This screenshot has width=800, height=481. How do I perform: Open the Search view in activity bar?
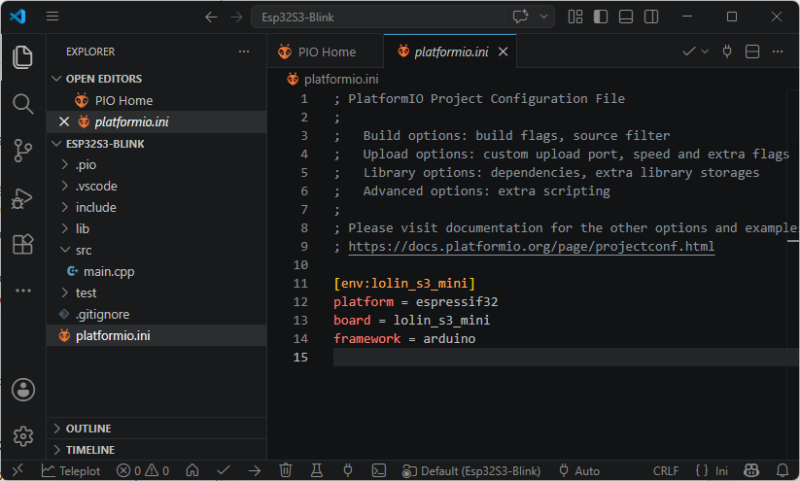[23, 104]
